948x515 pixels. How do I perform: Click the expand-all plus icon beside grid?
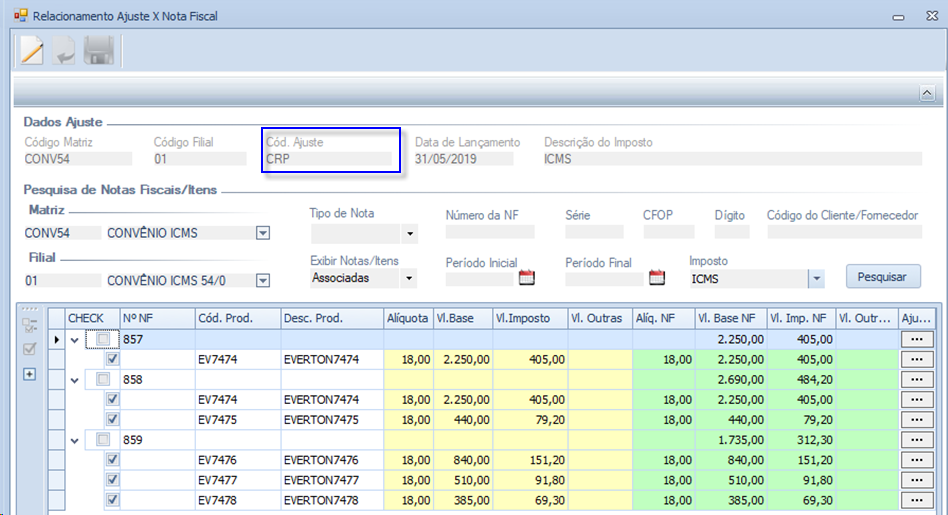pyautogui.click(x=29, y=374)
